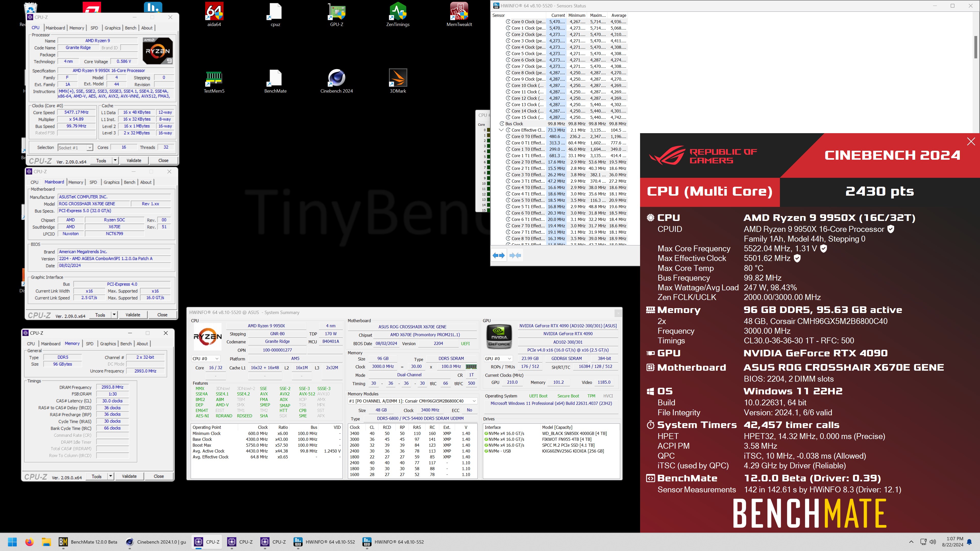
Task: Open the notification bell in system tray
Action: pos(970,542)
